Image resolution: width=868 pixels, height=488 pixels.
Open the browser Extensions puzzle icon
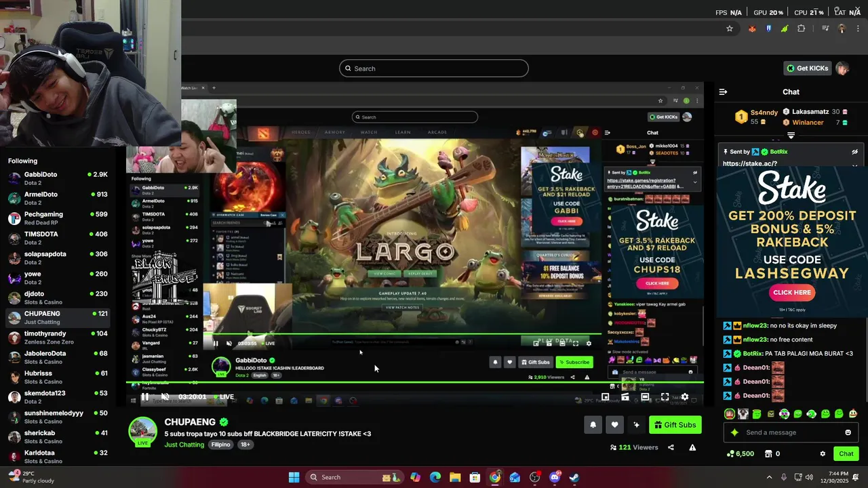click(802, 28)
